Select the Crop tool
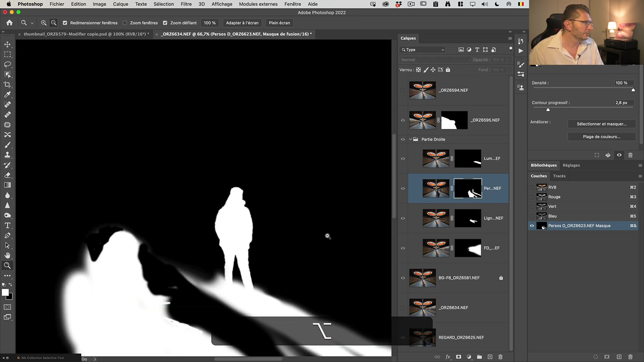Image resolution: width=644 pixels, height=362 pixels. tap(8, 85)
